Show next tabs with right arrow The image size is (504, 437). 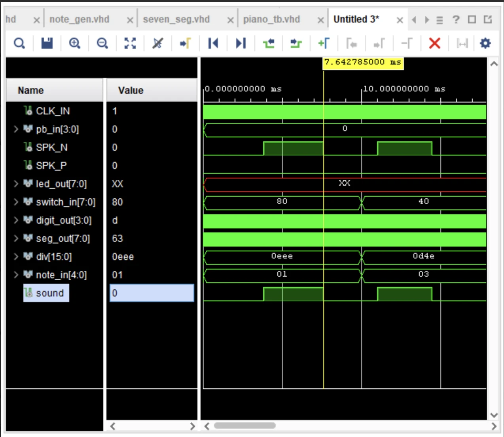point(427,20)
